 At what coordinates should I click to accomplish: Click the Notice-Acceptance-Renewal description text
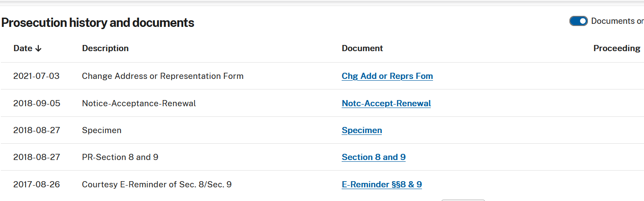(139, 104)
